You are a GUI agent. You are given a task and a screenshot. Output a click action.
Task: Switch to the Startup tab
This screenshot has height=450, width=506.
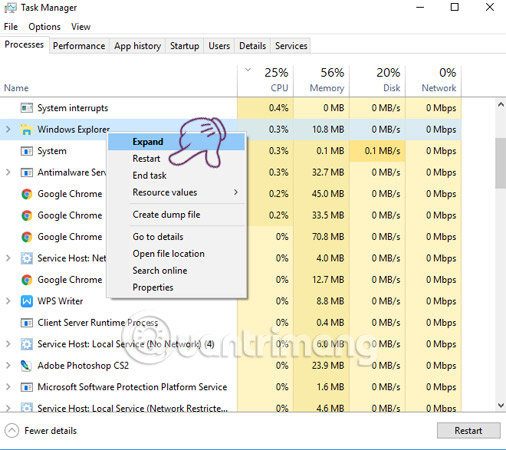click(184, 46)
